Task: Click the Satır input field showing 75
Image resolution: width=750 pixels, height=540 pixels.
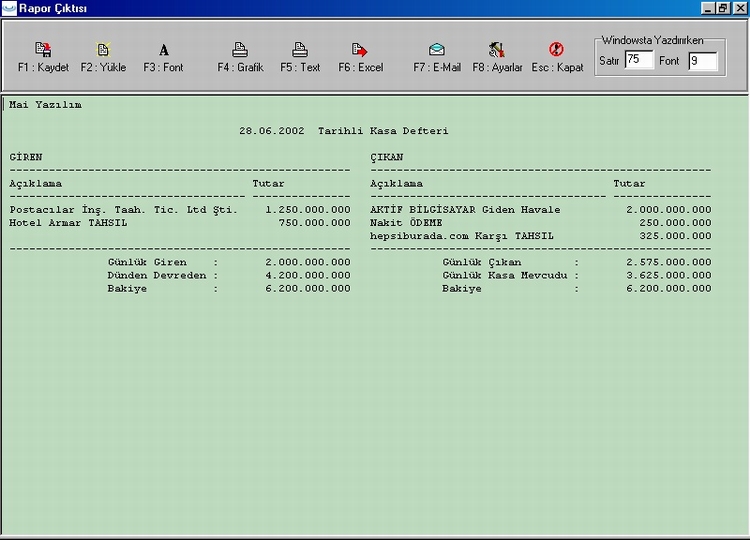Action: click(x=639, y=61)
